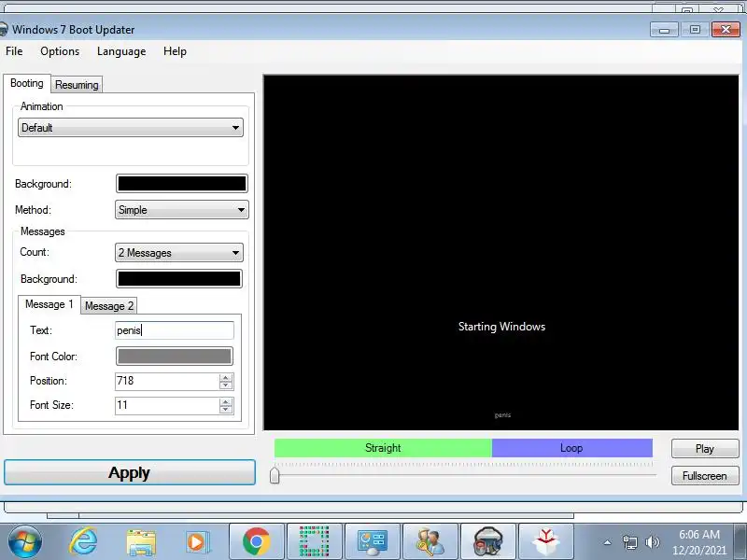Open the Control Panel taskbar icon
Screen dimensions: 747x560
coord(372,541)
